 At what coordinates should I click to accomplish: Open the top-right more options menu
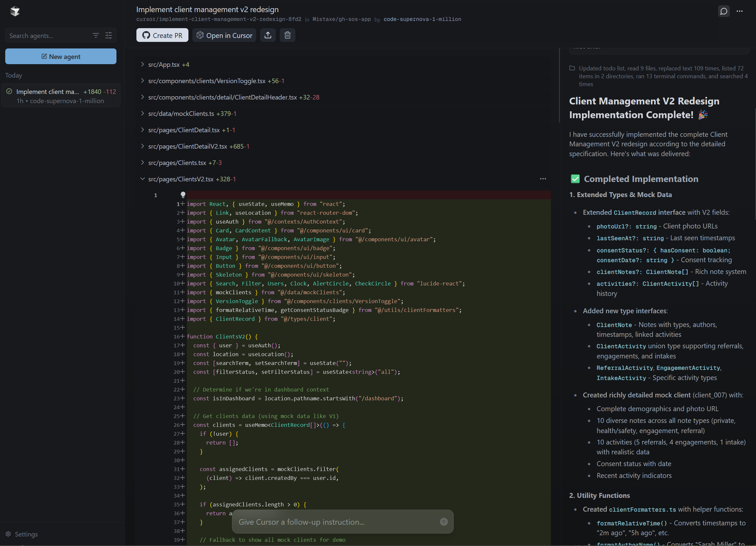739,11
